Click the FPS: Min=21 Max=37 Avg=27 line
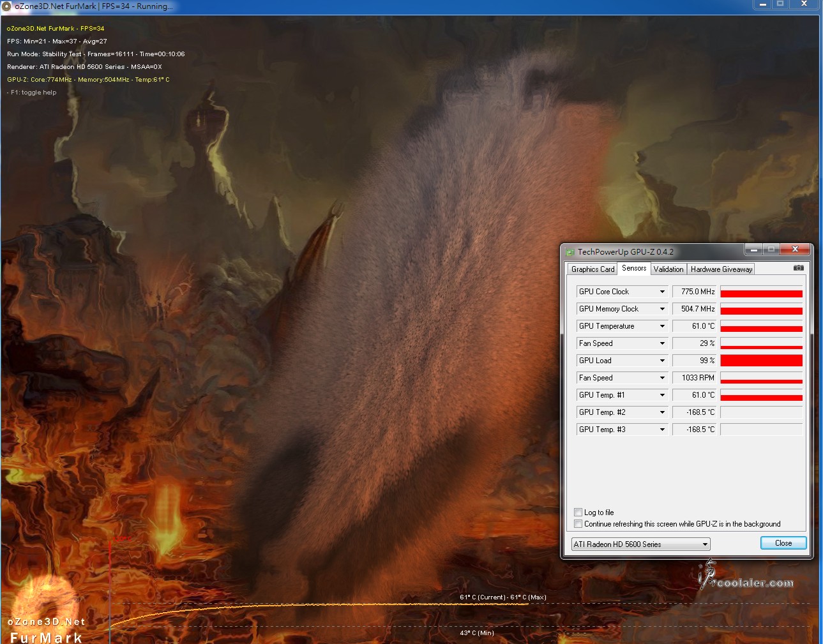Screen dimensions: 823x644 click(57, 41)
